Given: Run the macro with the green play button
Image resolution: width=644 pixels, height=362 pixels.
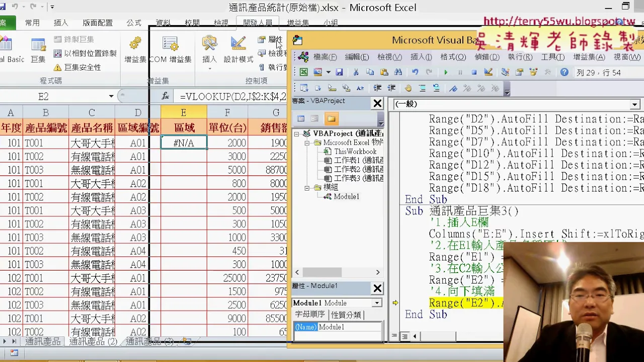Looking at the screenshot, I should [445, 72].
